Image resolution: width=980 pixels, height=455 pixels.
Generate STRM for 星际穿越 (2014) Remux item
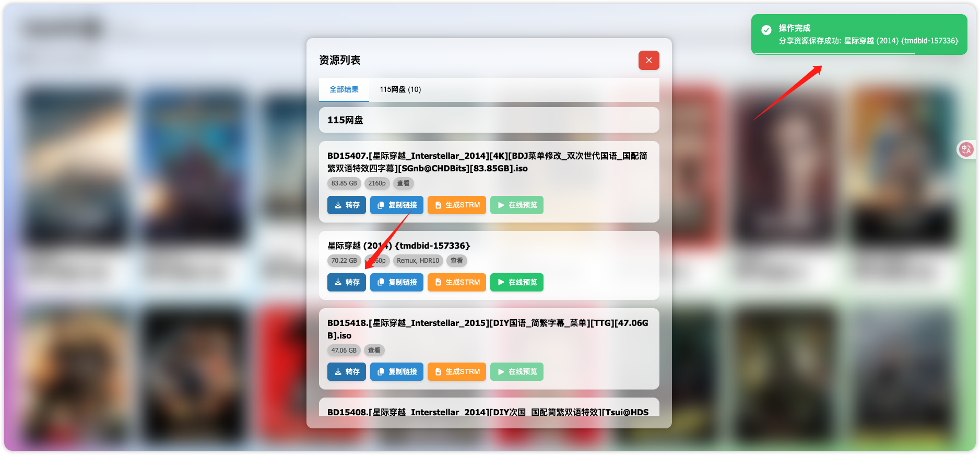(457, 283)
